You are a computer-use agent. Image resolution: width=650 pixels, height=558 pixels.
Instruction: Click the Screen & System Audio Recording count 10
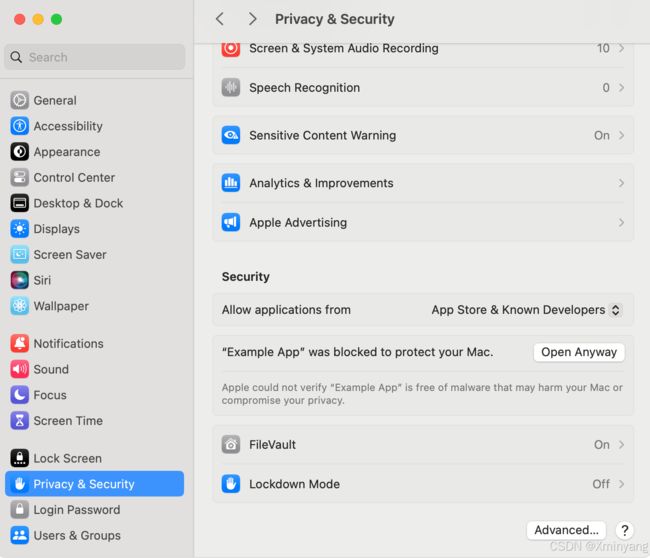tap(603, 48)
